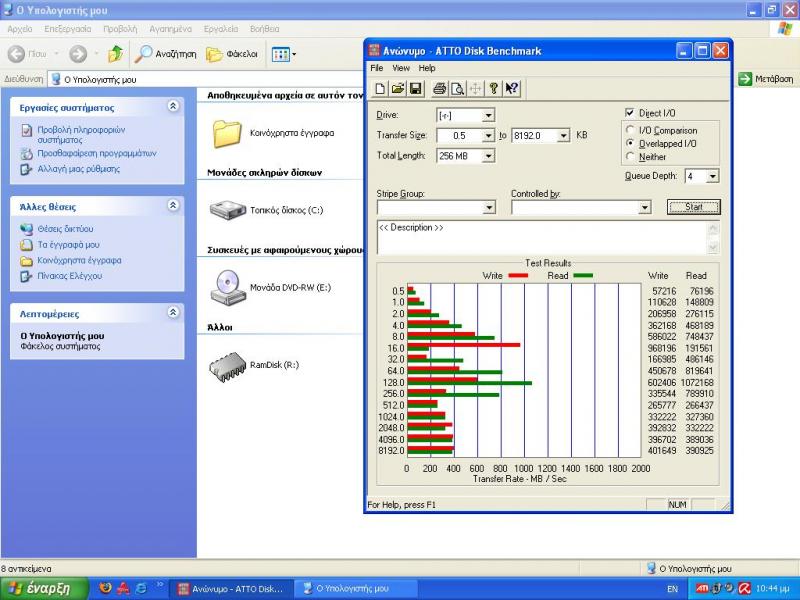Open the Explorer Προβολή menu

point(120,29)
